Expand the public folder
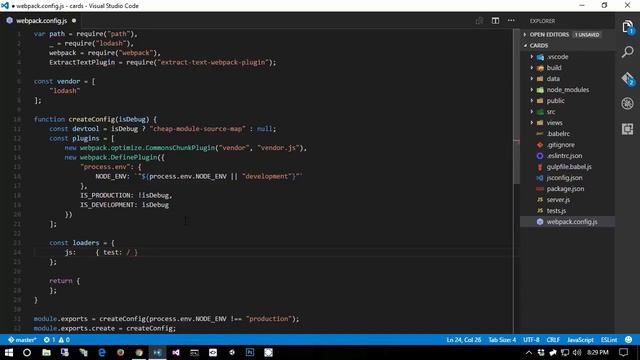The image size is (640, 360). click(531, 101)
